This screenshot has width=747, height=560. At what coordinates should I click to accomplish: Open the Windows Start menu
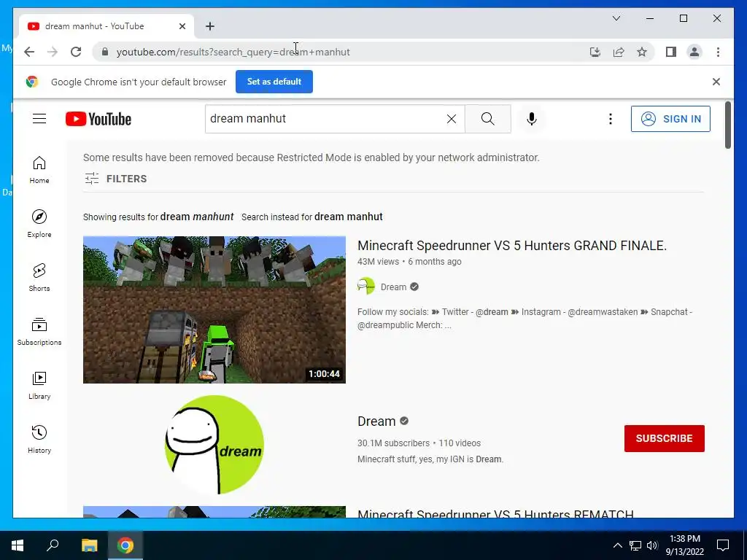18,545
